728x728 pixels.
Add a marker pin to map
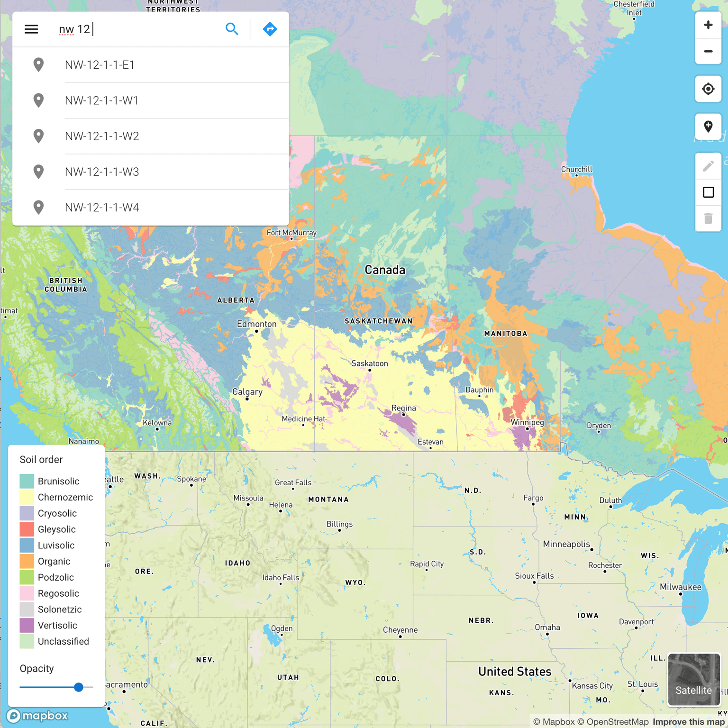(708, 127)
